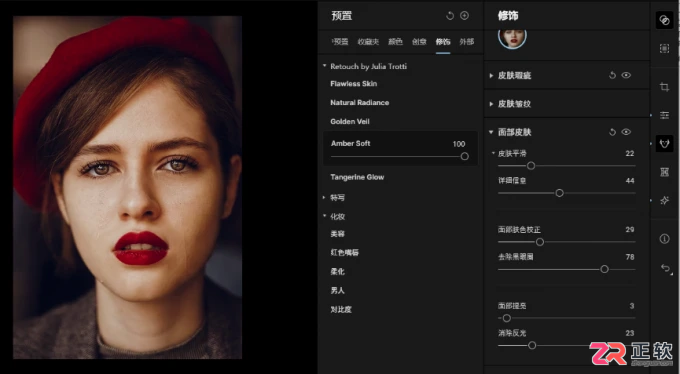The width and height of the screenshot is (680, 374).
Task: Toggle visibility of 面部皮肤 section
Action: [626, 132]
